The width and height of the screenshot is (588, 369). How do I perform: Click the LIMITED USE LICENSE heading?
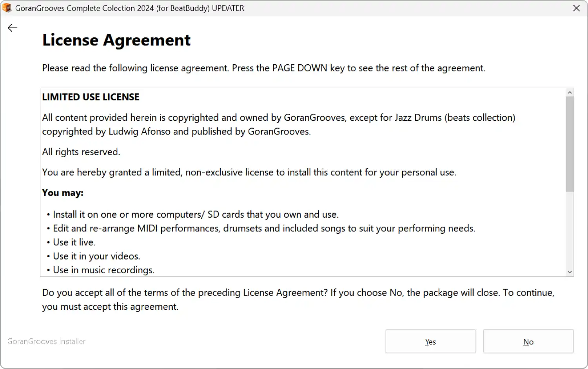point(91,97)
